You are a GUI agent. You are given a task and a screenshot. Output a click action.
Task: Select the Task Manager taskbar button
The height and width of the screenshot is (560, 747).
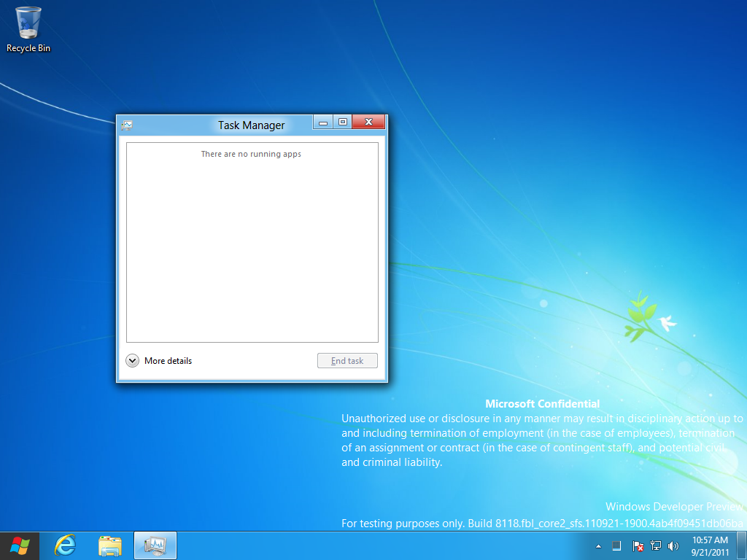(155, 545)
